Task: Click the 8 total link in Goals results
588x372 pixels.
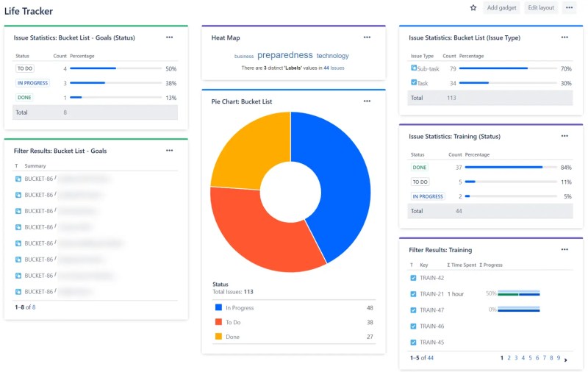Action: point(34,307)
